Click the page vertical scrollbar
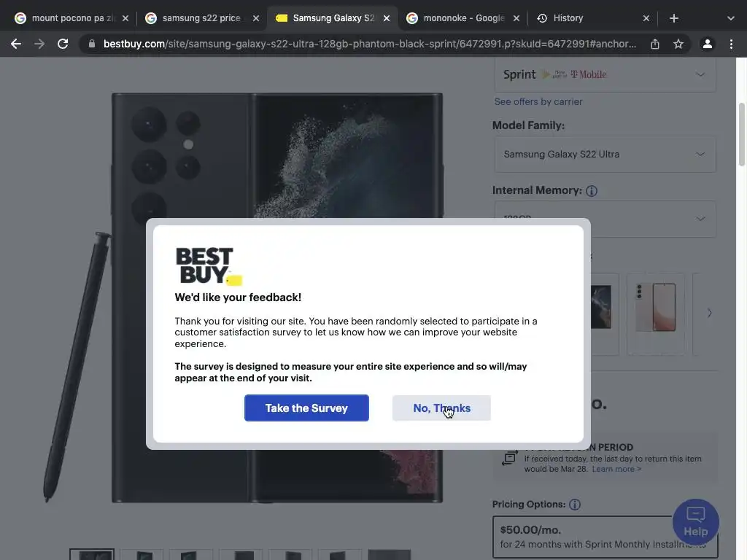 [x=741, y=135]
